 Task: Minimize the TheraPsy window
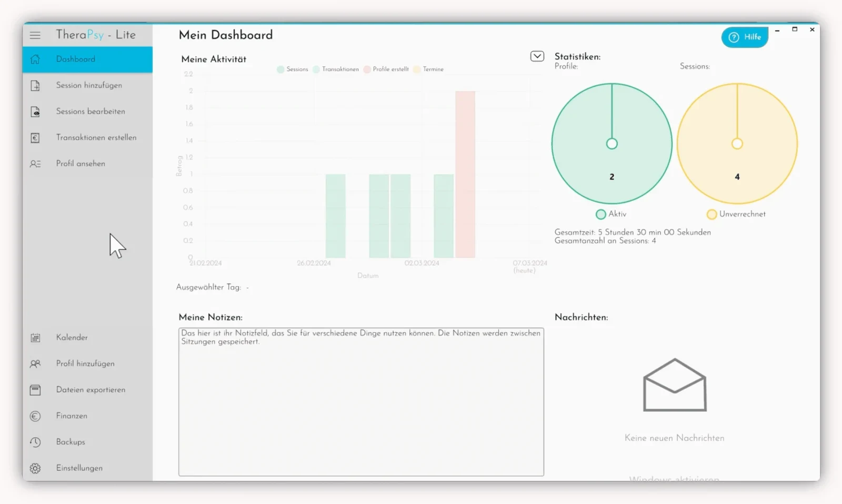click(x=777, y=30)
